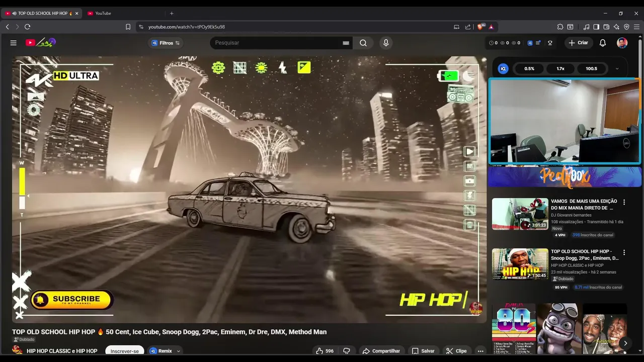This screenshot has width=644, height=362.
Task: Open options for VAMOS DE MAIS UMA EDIÇÃO video
Action: pyautogui.click(x=624, y=202)
